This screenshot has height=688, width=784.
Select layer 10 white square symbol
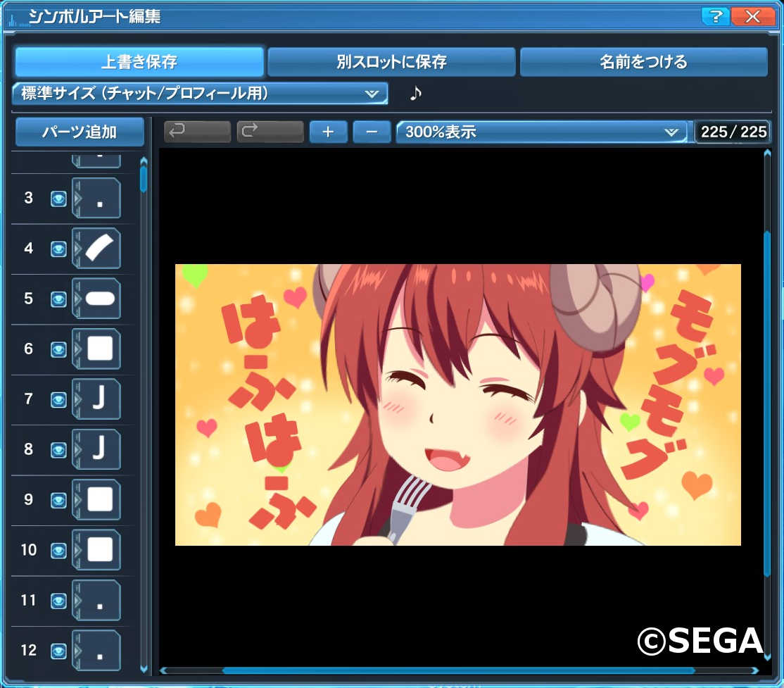[x=96, y=550]
